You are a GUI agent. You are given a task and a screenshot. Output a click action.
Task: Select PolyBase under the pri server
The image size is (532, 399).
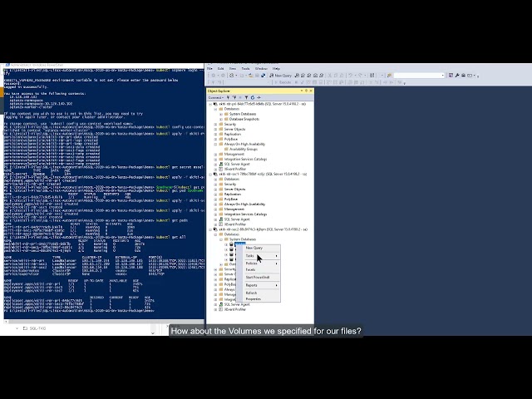(231, 139)
